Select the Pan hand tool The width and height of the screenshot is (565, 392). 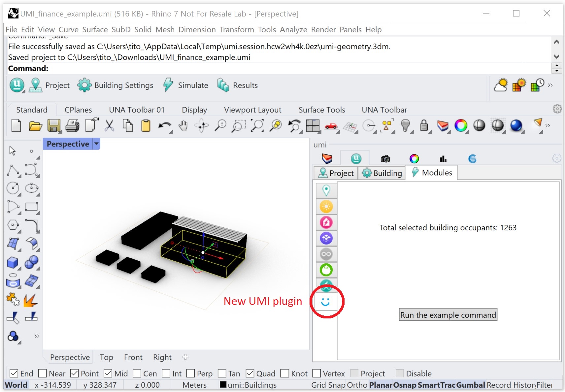click(183, 126)
